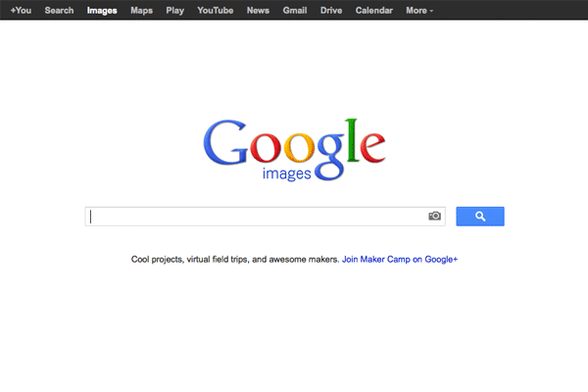
Task: Open Maps from the top bar
Action: (141, 11)
